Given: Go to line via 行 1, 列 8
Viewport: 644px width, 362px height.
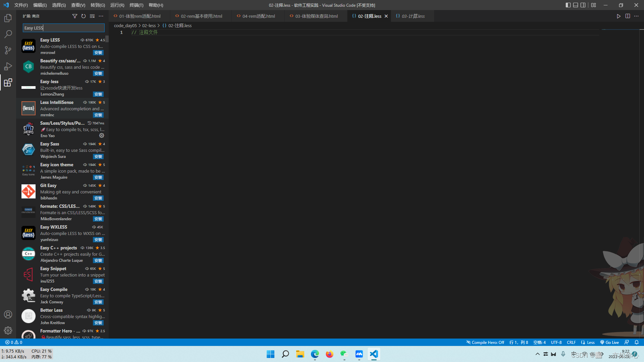Looking at the screenshot, I should (x=519, y=342).
